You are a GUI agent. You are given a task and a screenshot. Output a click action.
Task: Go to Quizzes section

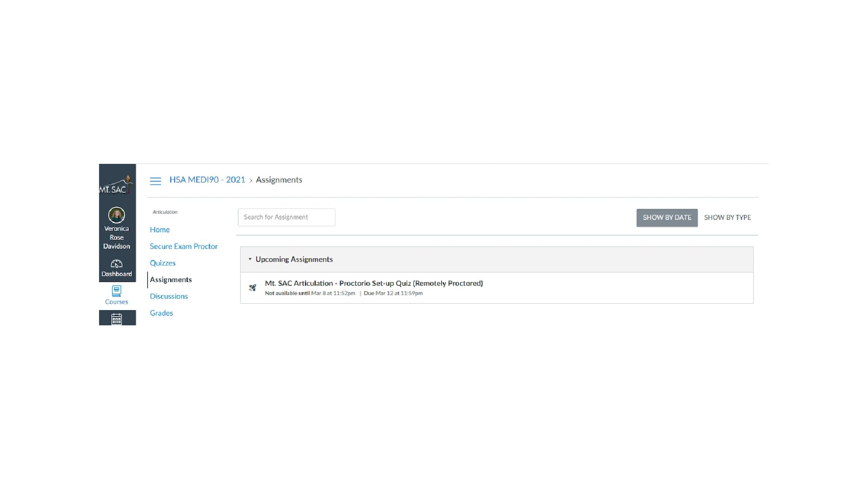[x=162, y=263]
